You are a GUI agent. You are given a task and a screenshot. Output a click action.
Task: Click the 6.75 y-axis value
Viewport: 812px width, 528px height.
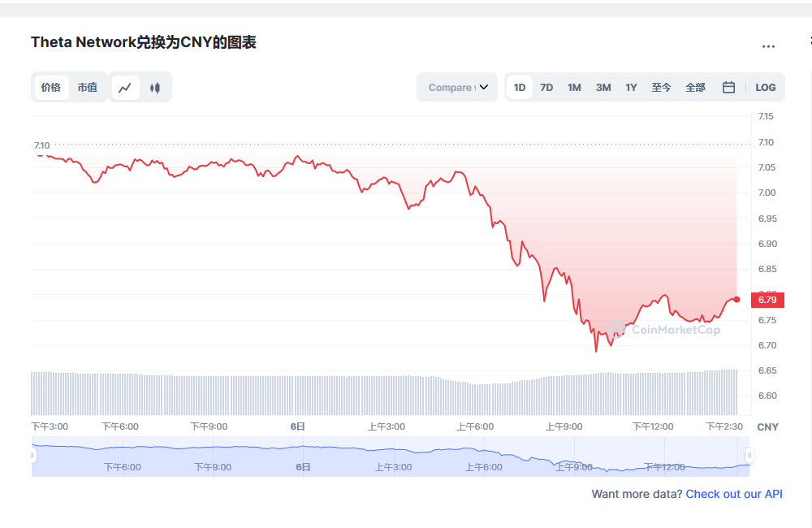click(x=767, y=320)
